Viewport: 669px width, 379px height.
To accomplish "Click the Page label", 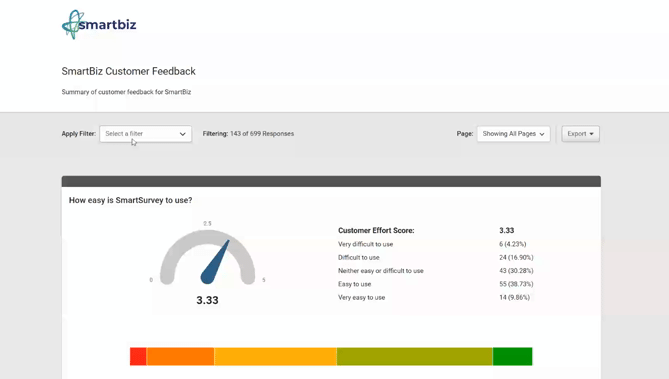I will coord(465,134).
